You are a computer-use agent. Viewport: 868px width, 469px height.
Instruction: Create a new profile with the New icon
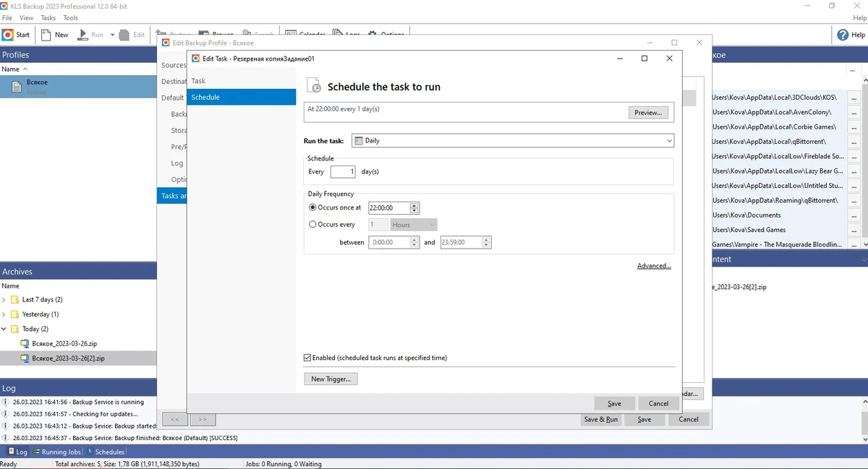46,34
